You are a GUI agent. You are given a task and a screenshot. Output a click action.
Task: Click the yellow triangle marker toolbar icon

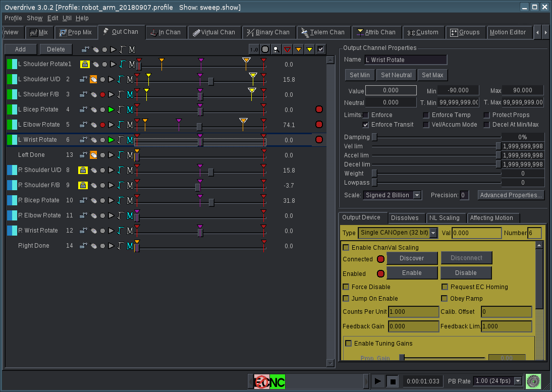click(x=309, y=49)
